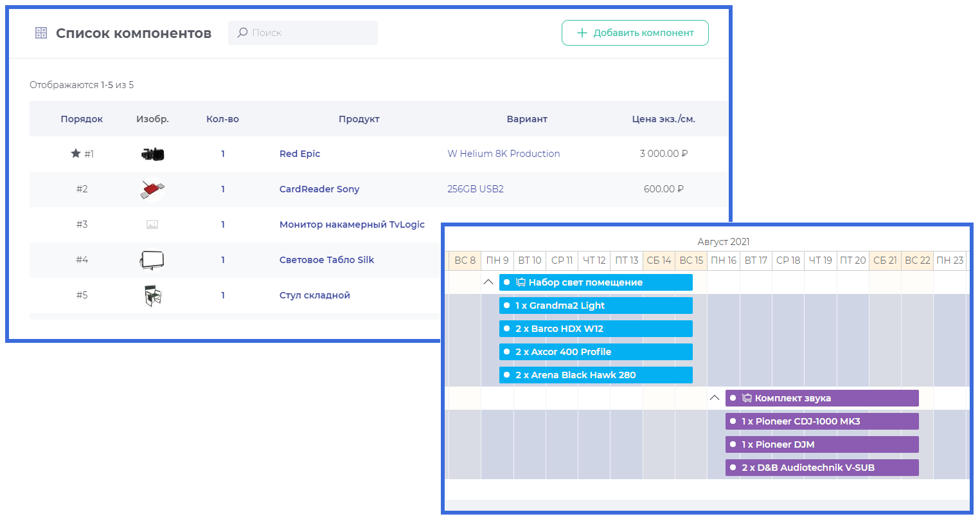Click the СБ 14 day header
Viewport: 980px width, 521px height.
[659, 260]
